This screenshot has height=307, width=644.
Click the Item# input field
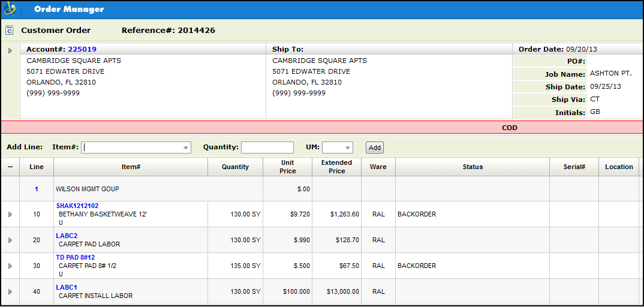(x=132, y=148)
